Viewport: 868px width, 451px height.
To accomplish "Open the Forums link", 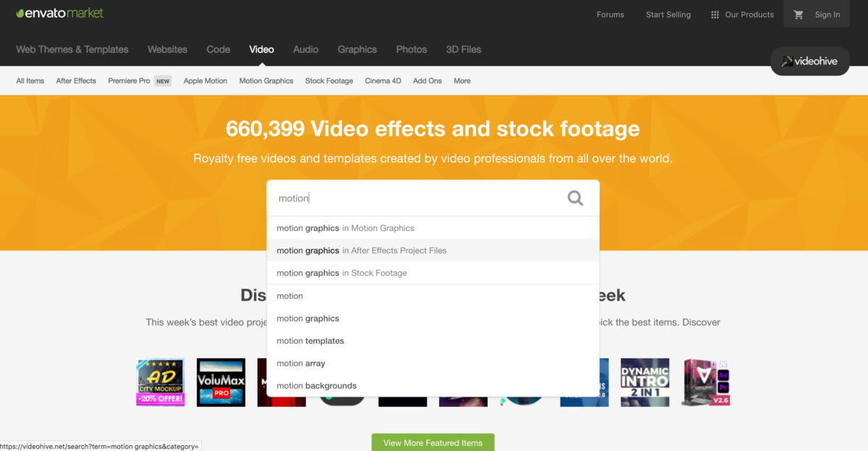I will [x=610, y=14].
